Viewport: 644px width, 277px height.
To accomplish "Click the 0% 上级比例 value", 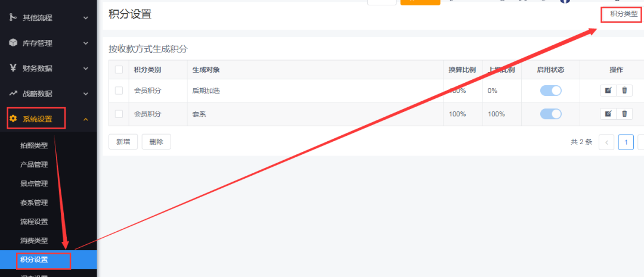I will coord(493,91).
